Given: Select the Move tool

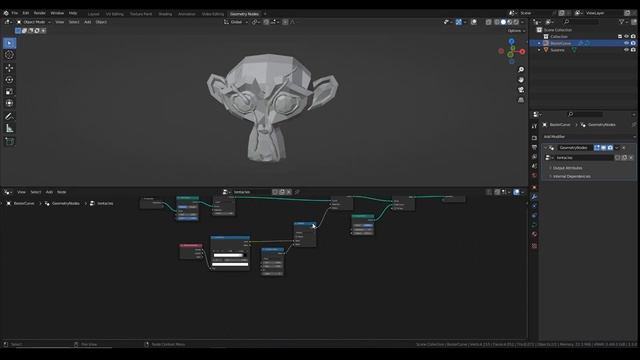Looking at the screenshot, I should click(9, 68).
